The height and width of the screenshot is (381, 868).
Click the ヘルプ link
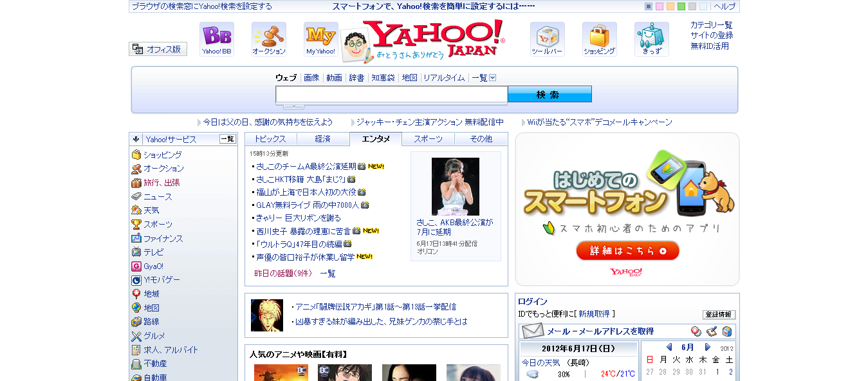[725, 6]
